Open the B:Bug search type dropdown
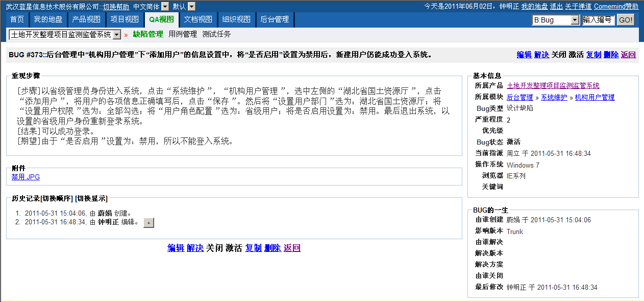This screenshot has height=302, width=644. [575, 20]
